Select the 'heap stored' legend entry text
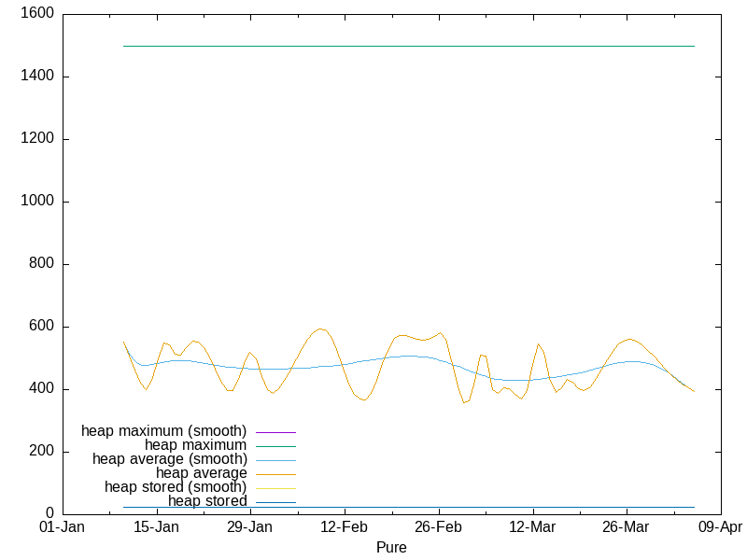747x560 pixels. point(207,501)
